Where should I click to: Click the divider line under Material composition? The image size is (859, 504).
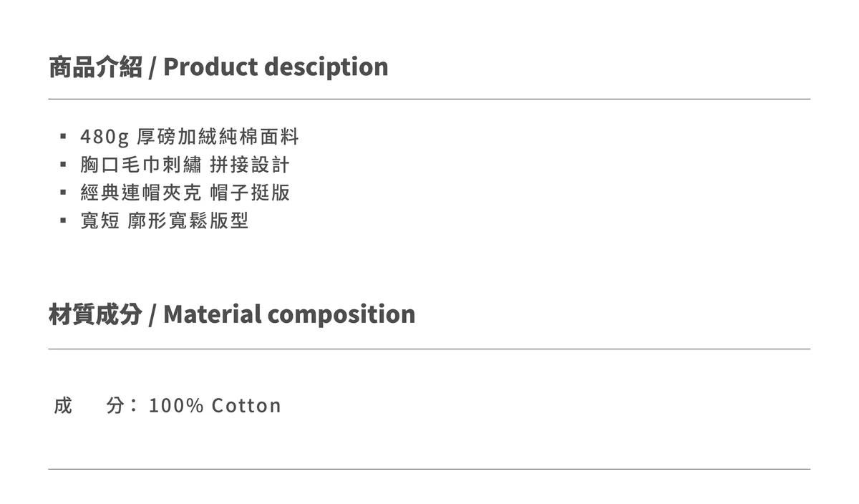pos(429,349)
